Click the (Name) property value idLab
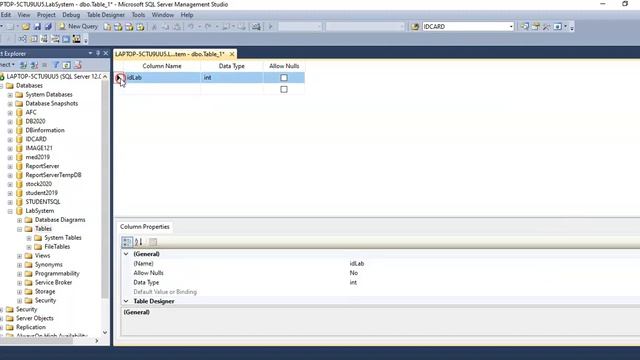640x360 pixels. pyautogui.click(x=357, y=264)
